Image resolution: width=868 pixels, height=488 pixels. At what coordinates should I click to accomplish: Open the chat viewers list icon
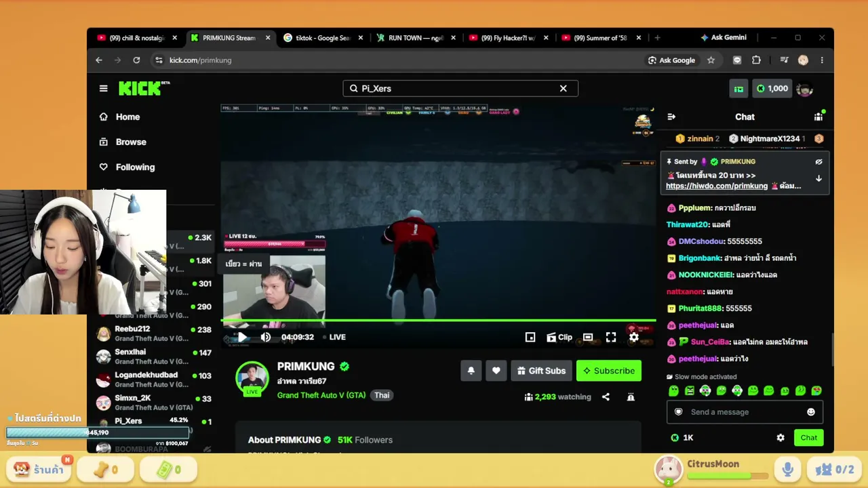click(818, 117)
